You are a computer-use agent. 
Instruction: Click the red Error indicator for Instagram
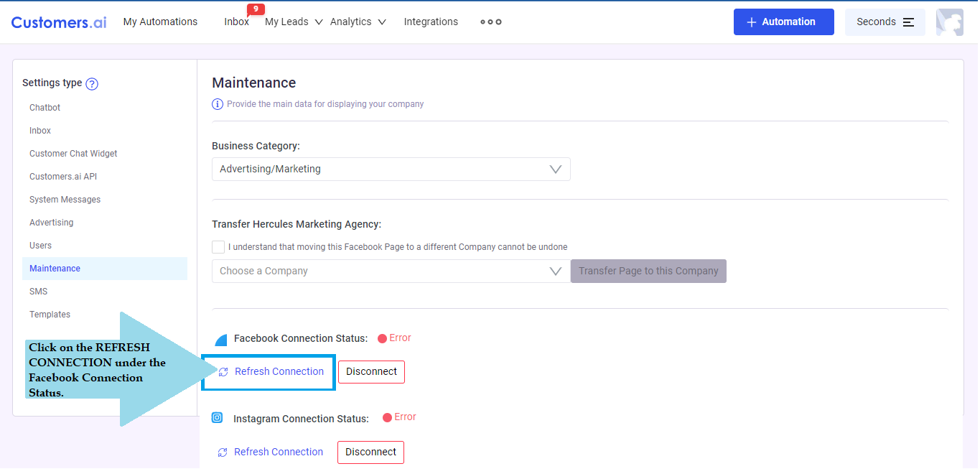399,417
